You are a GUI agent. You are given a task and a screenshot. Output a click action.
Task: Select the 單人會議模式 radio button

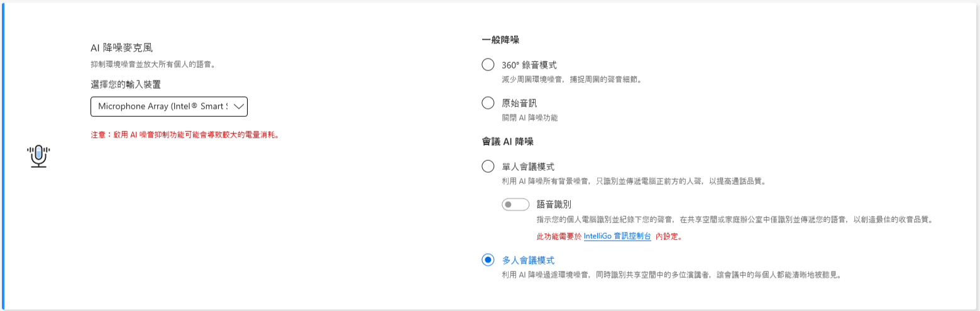click(488, 166)
